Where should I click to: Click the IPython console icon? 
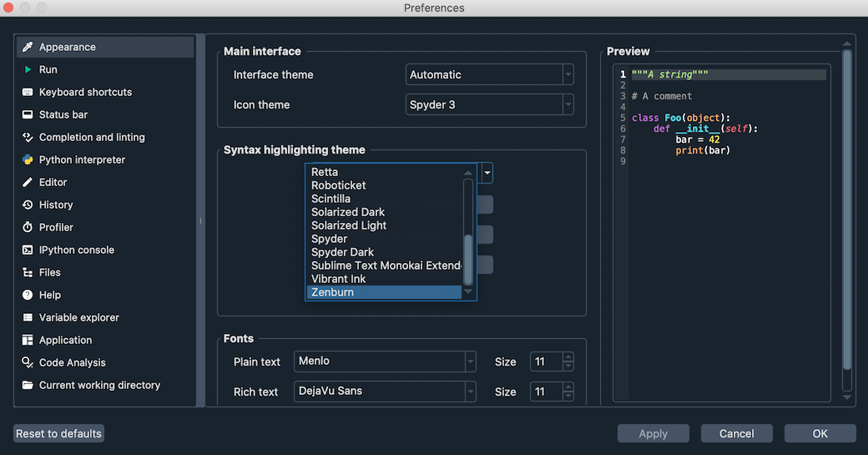[x=28, y=250]
